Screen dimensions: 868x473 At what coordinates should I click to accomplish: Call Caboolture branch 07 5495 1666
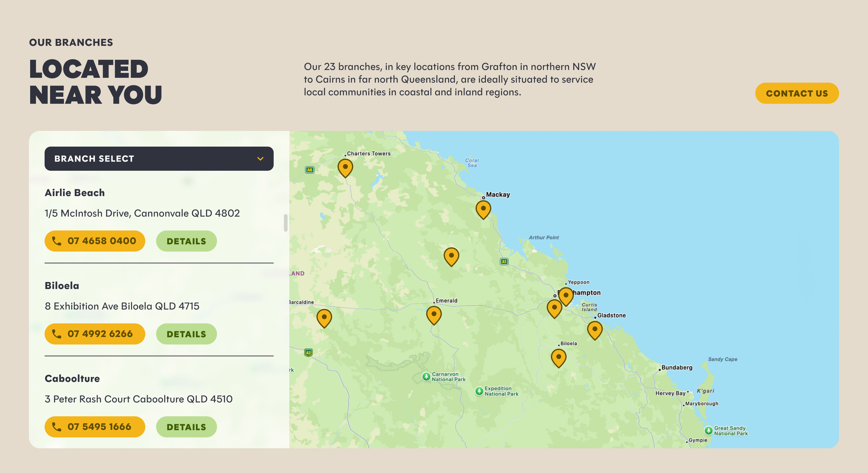tap(95, 426)
